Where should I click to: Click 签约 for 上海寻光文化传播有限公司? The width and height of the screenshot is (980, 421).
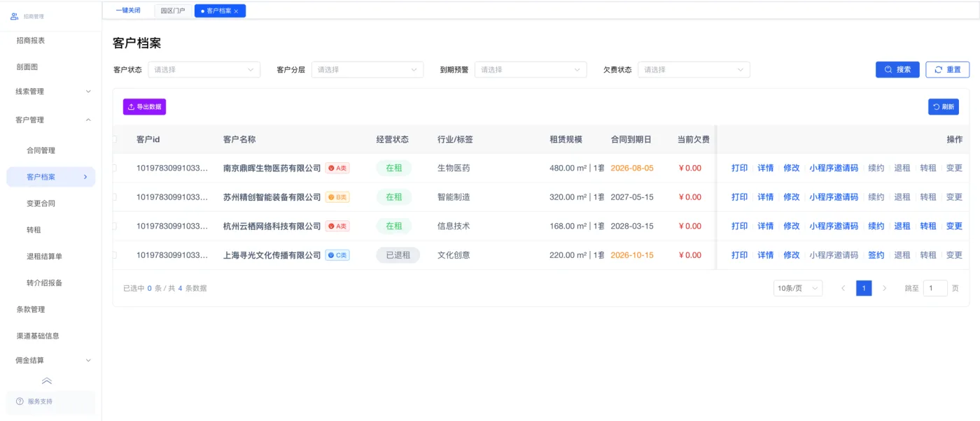[876, 255]
